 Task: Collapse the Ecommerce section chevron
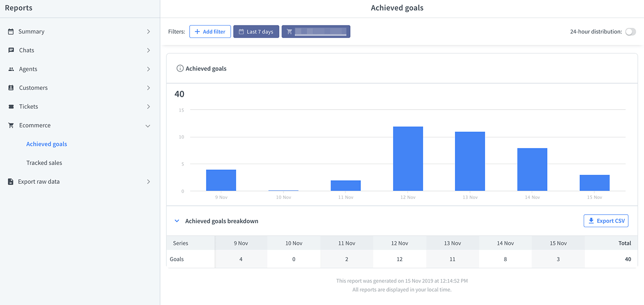point(148,126)
